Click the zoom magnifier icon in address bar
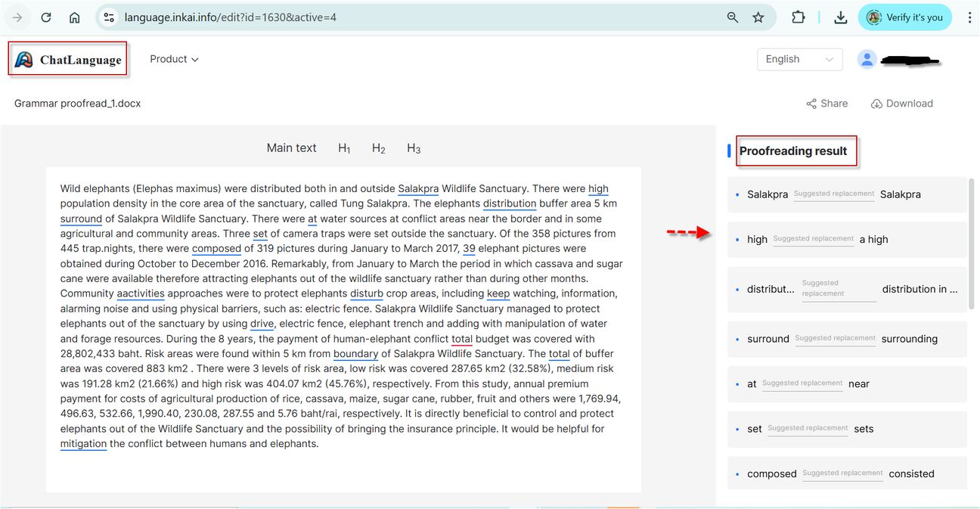 732,17
